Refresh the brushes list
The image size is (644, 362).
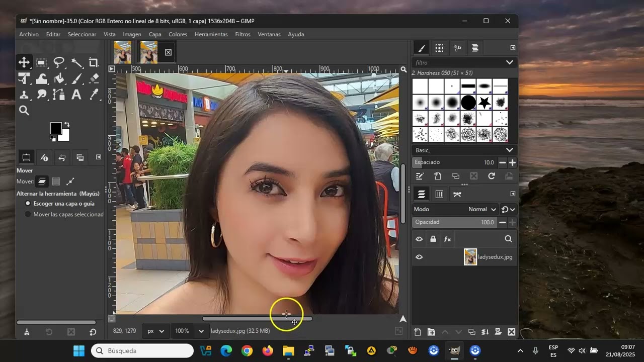point(492,176)
